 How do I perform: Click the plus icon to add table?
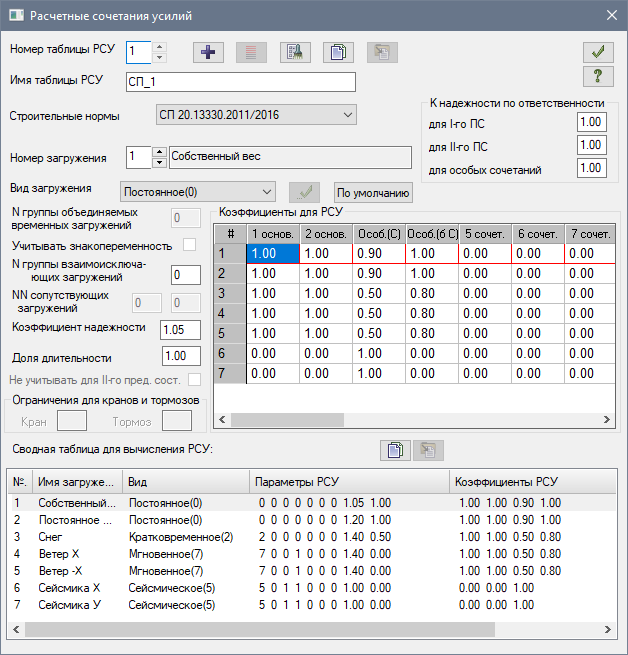click(208, 52)
